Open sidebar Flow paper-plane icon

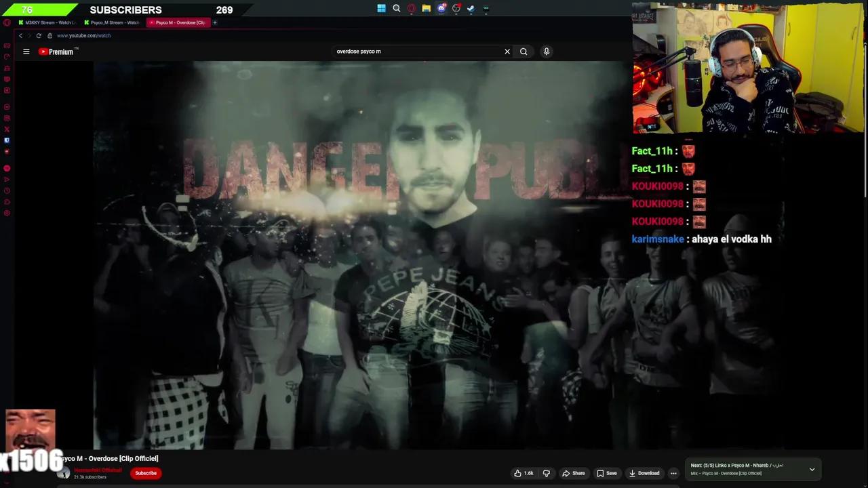pos(7,180)
